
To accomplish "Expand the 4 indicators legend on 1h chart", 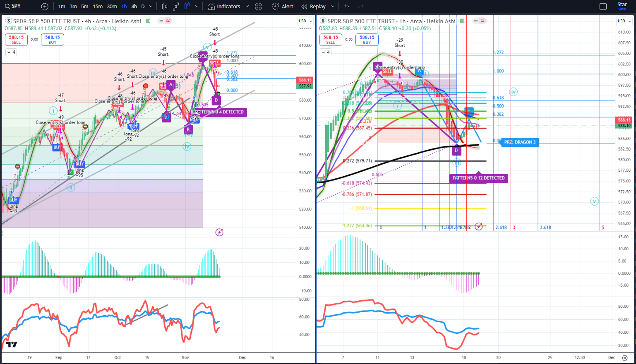I will [x=326, y=52].
